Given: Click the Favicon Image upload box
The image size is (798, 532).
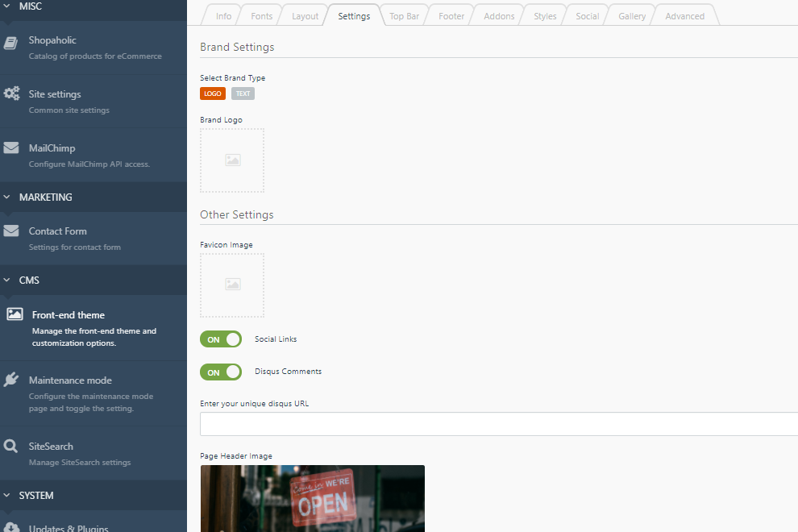Looking at the screenshot, I should 232,285.
